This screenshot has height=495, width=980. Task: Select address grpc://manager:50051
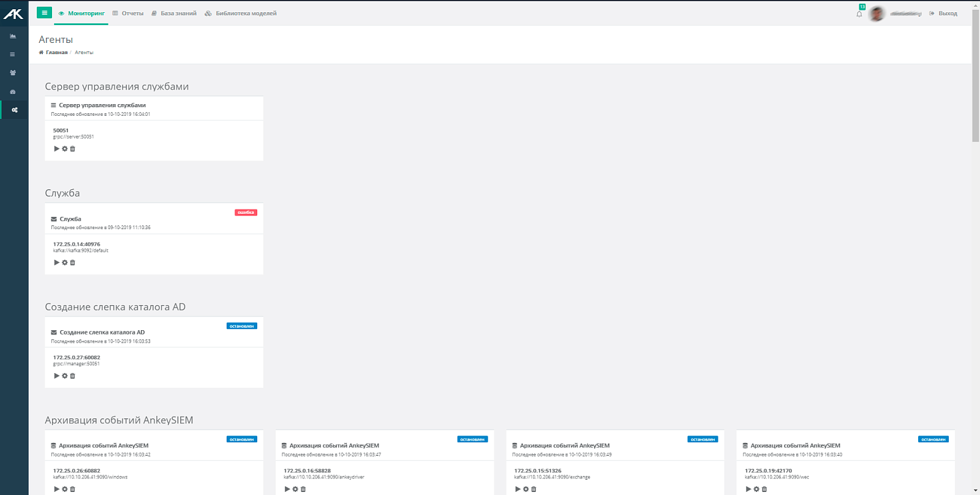click(x=77, y=364)
